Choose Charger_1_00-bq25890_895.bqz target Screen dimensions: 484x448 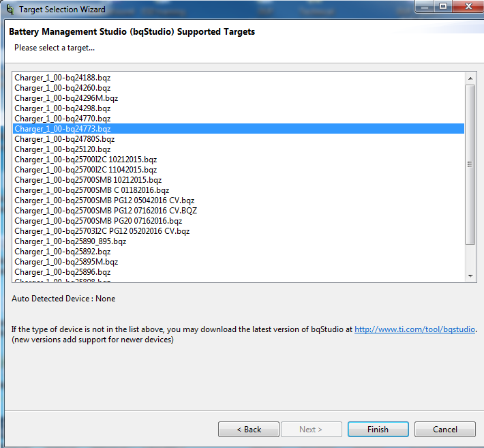(x=70, y=241)
